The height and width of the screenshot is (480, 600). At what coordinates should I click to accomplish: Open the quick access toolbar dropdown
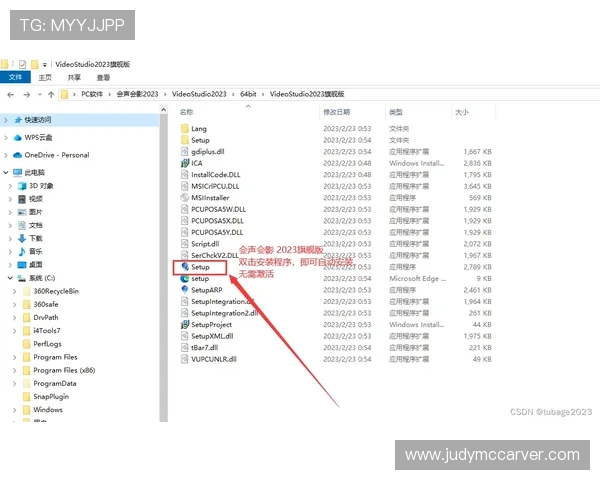click(x=44, y=65)
